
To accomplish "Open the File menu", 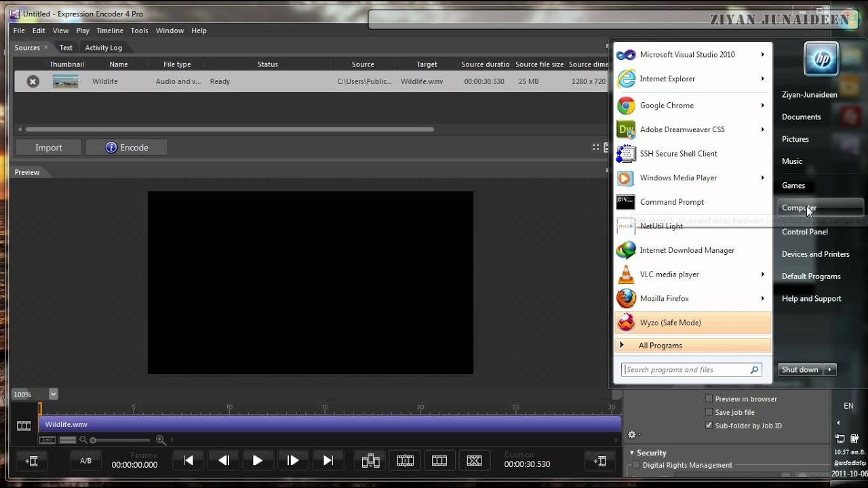I will [19, 30].
